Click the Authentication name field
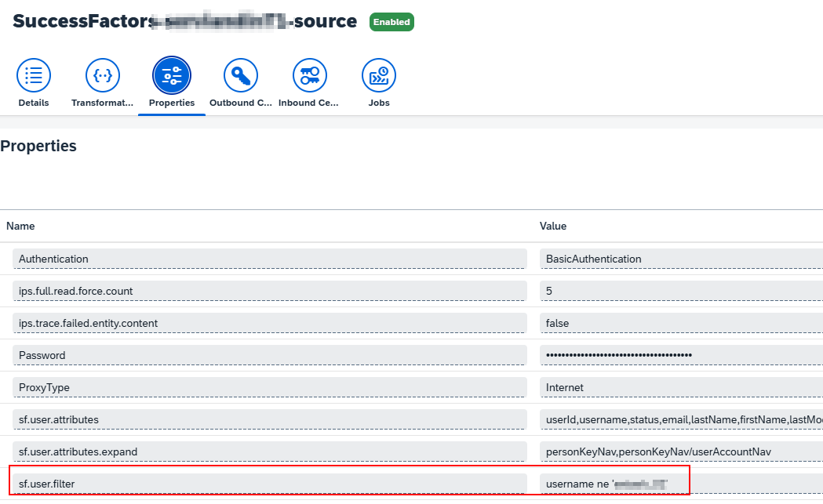 coord(270,259)
